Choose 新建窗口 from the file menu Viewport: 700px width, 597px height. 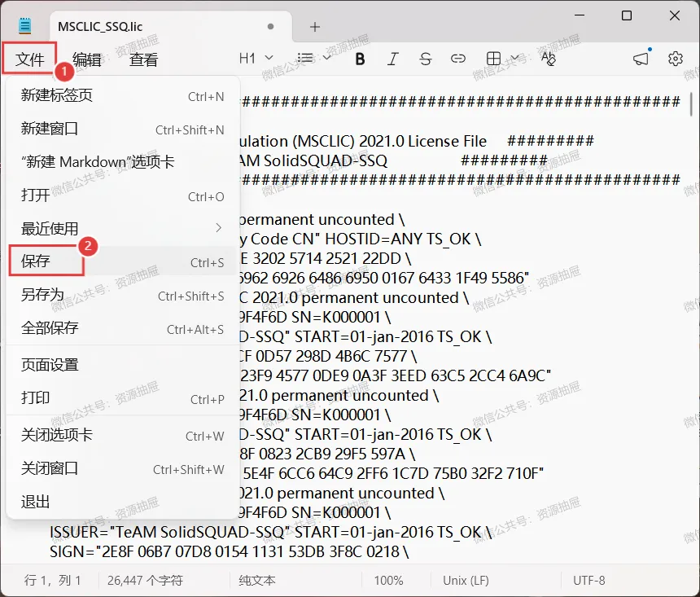tap(122, 129)
